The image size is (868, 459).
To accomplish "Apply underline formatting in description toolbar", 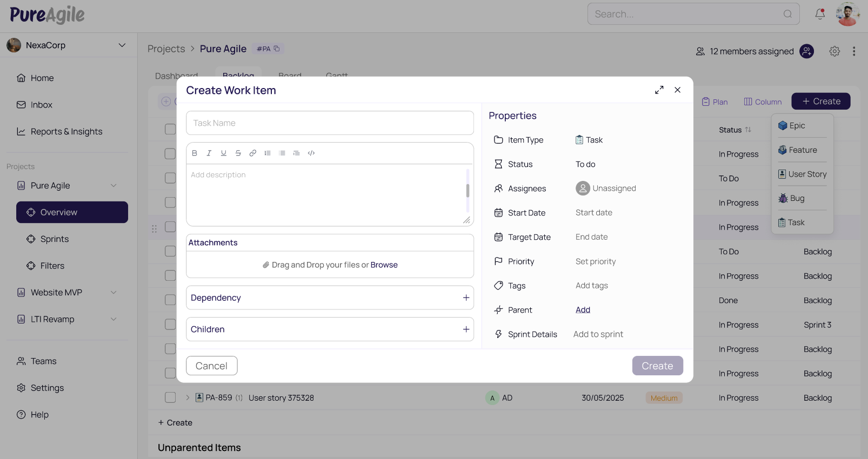I will click(x=224, y=153).
